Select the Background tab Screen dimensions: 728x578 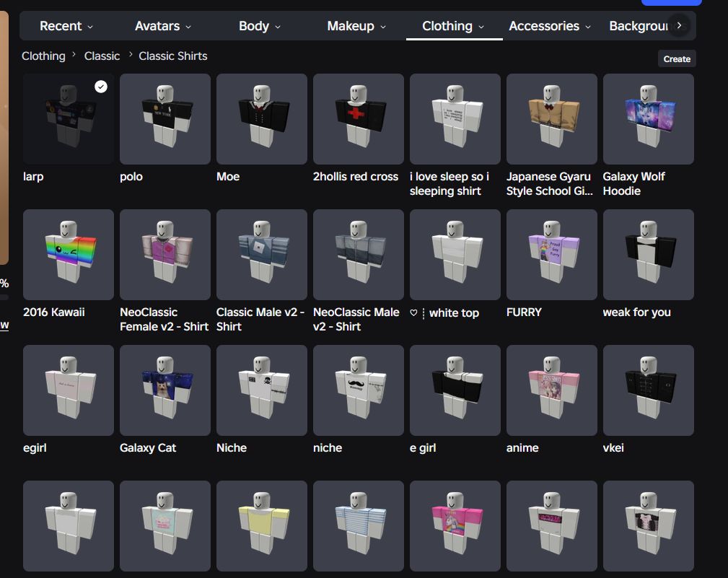639,26
